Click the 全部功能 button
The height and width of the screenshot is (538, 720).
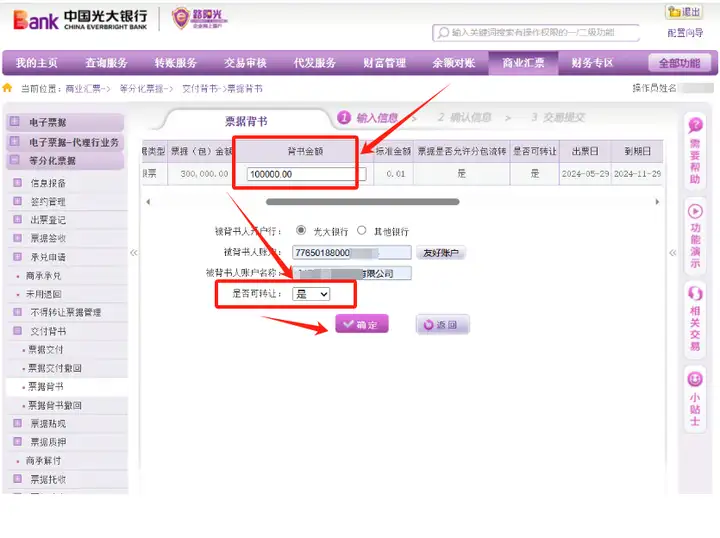click(x=680, y=63)
